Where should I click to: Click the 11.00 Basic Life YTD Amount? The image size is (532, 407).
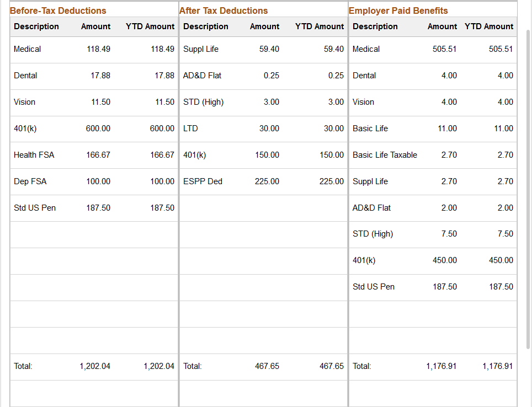coord(503,128)
